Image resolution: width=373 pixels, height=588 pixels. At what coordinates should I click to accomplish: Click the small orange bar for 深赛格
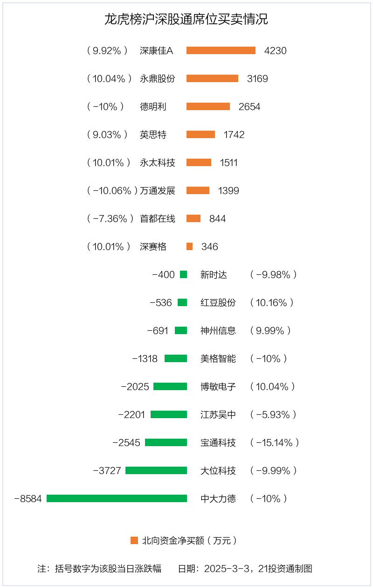coord(189,246)
